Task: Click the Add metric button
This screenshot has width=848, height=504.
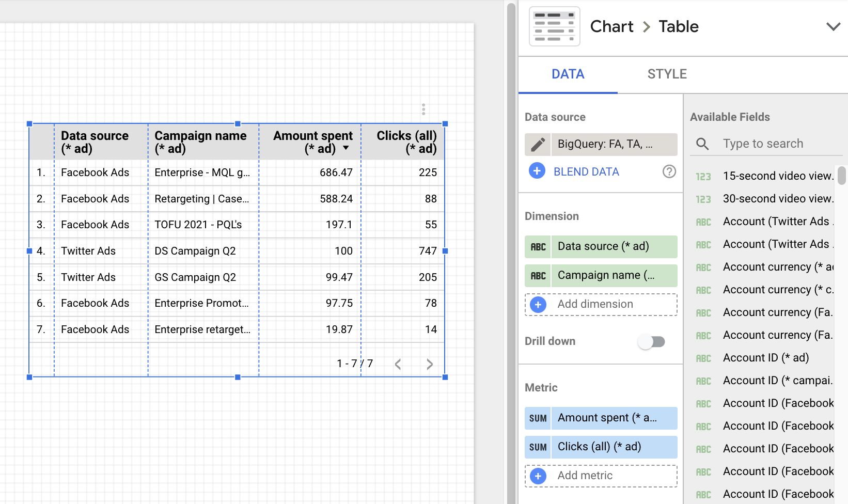Action: (601, 476)
